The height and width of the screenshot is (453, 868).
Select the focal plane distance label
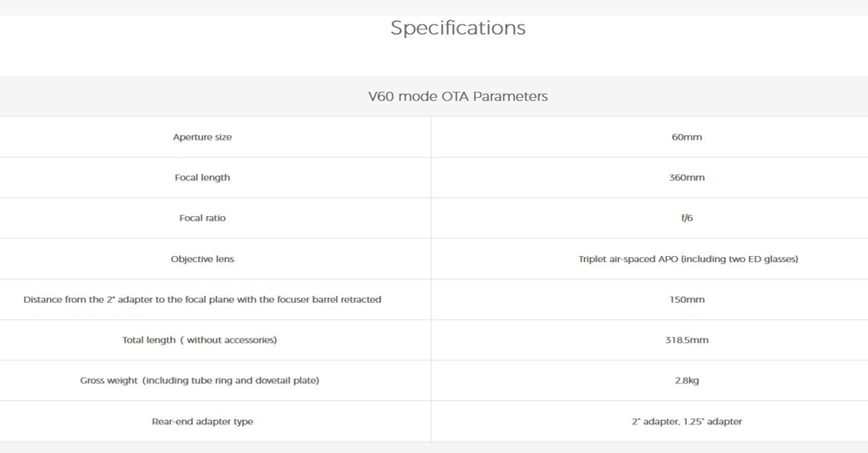click(202, 299)
